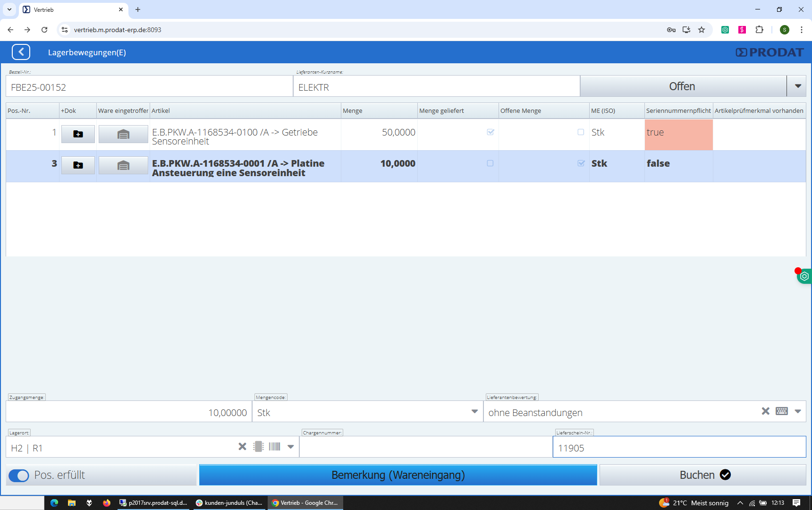Open Bemerkung (Wareneingang) button

pos(398,475)
